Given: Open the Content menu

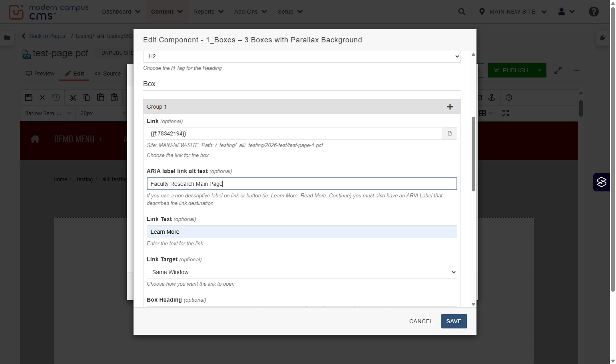Looking at the screenshot, I should [x=167, y=12].
